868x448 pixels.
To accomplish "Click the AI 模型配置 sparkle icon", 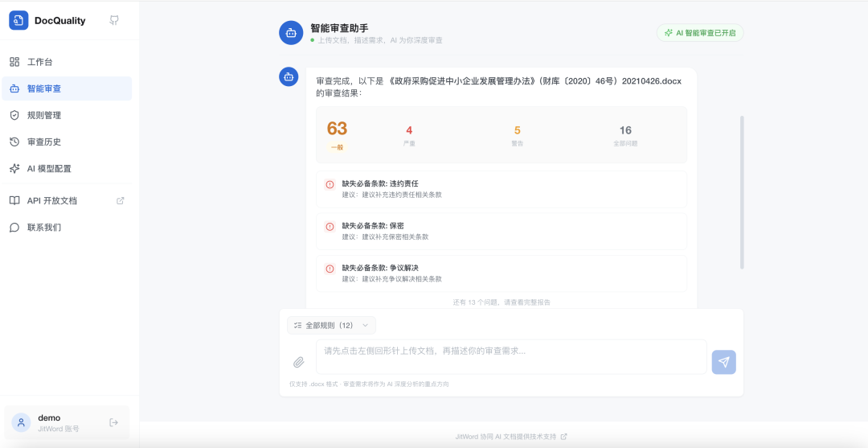I will (14, 168).
